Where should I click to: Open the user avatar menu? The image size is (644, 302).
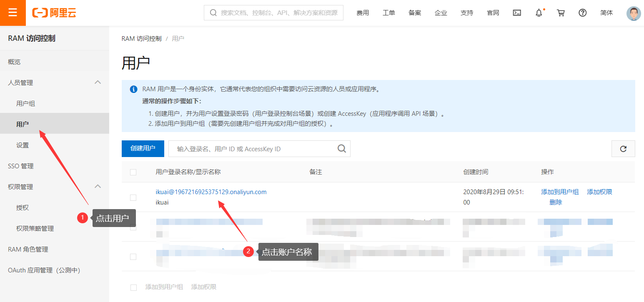point(634,13)
